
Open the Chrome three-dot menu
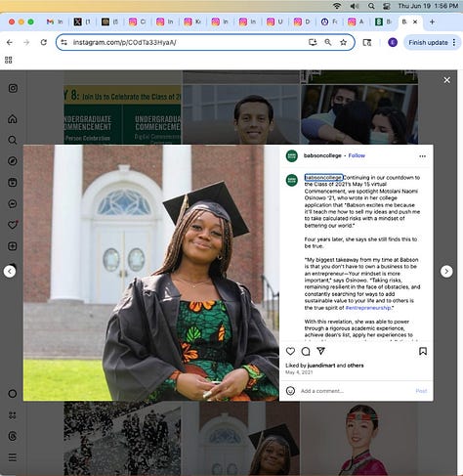pos(454,43)
